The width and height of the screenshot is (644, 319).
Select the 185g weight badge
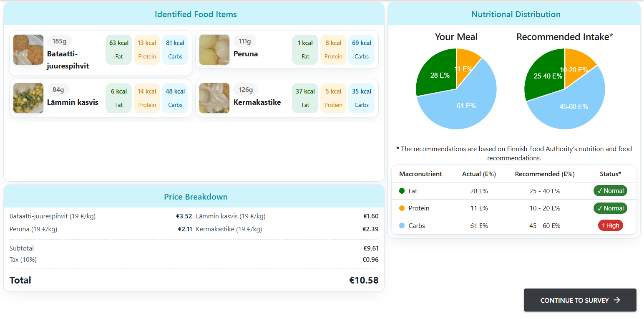point(60,41)
